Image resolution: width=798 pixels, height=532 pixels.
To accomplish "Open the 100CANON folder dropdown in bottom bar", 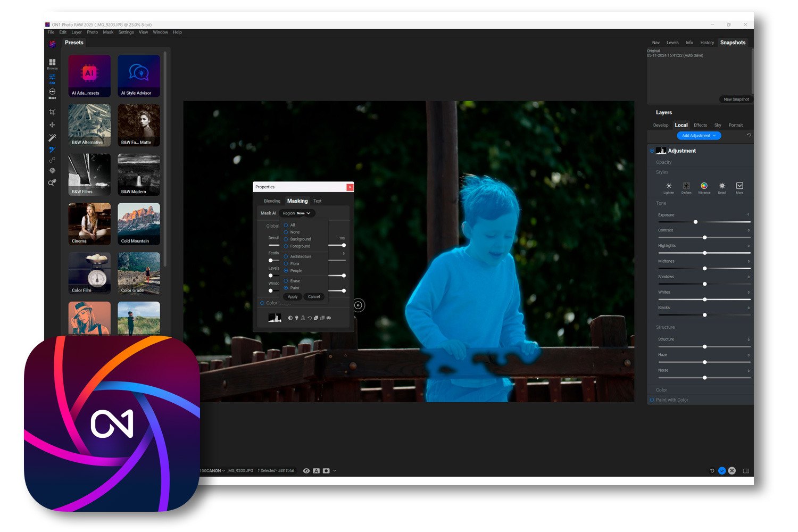I will (213, 471).
